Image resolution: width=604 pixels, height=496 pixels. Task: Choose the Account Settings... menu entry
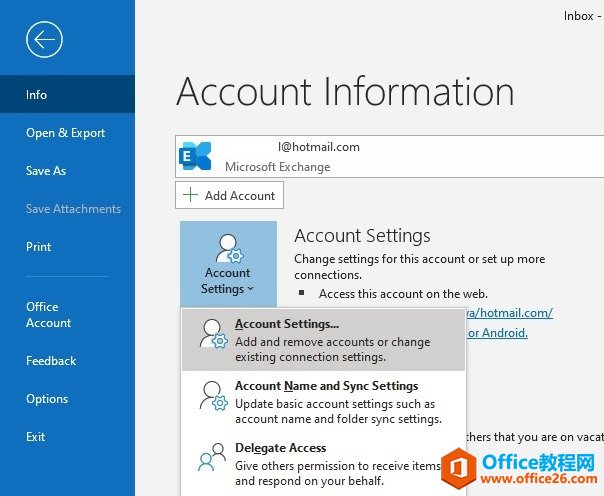324,340
